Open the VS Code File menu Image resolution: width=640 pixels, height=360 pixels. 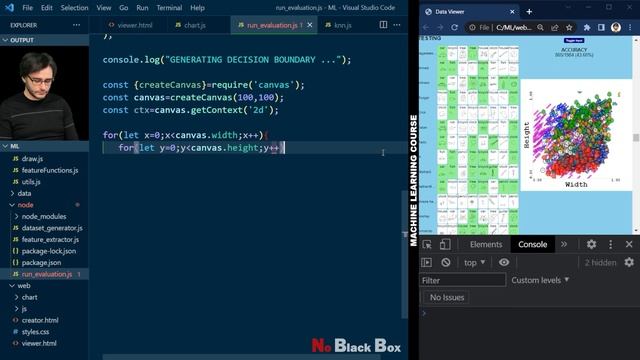27,8
